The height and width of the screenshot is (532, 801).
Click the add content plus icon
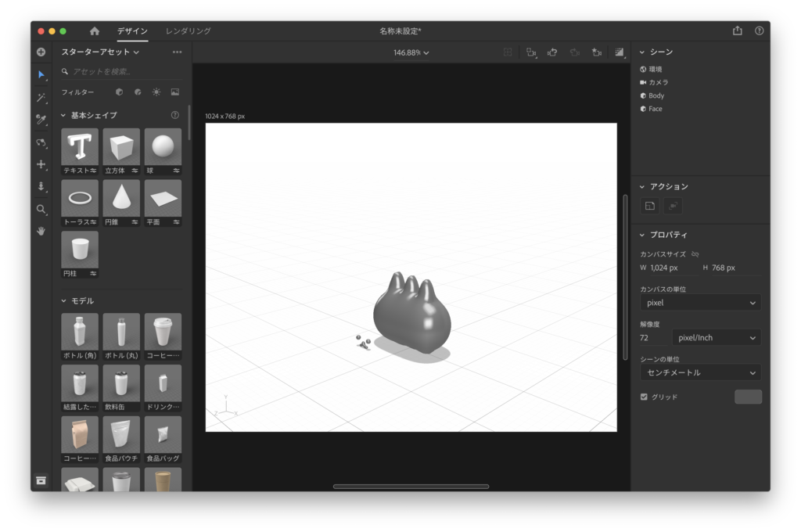click(x=41, y=52)
